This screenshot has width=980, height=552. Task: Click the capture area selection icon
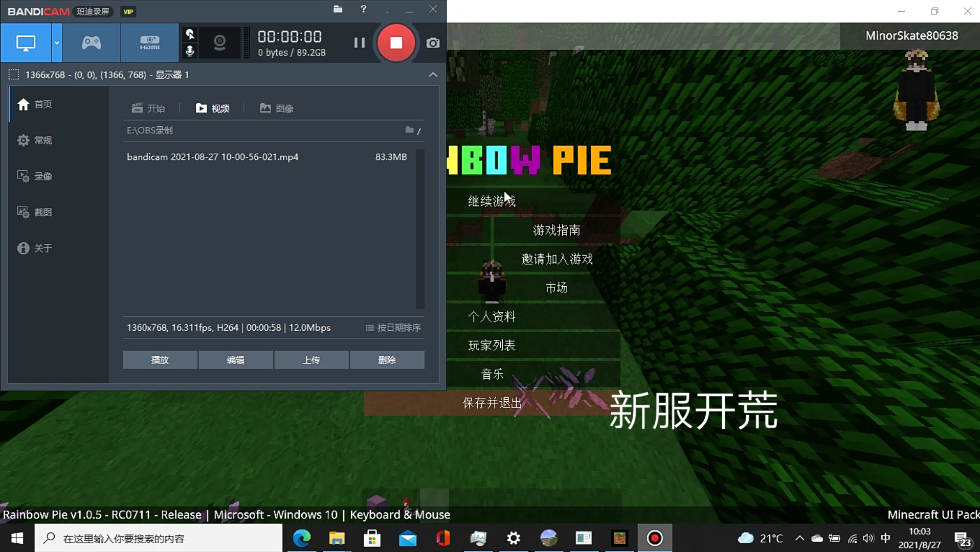coord(14,75)
